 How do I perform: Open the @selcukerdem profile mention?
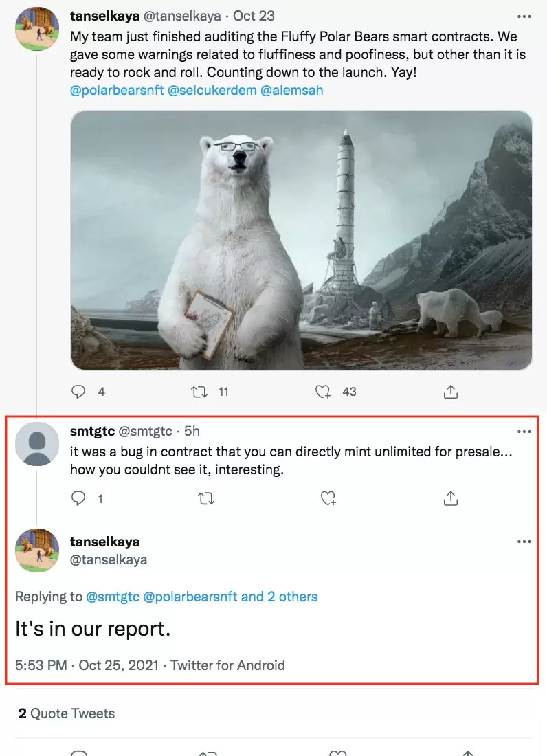(212, 91)
